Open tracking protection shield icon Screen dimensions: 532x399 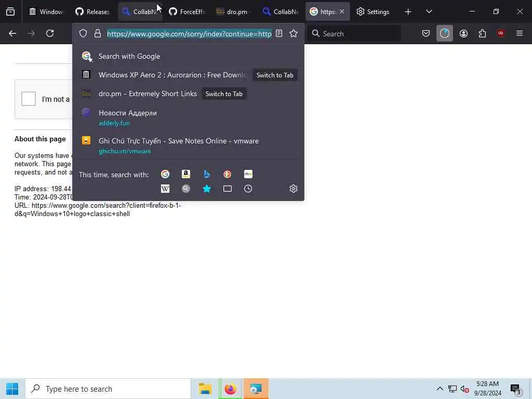pos(83,33)
